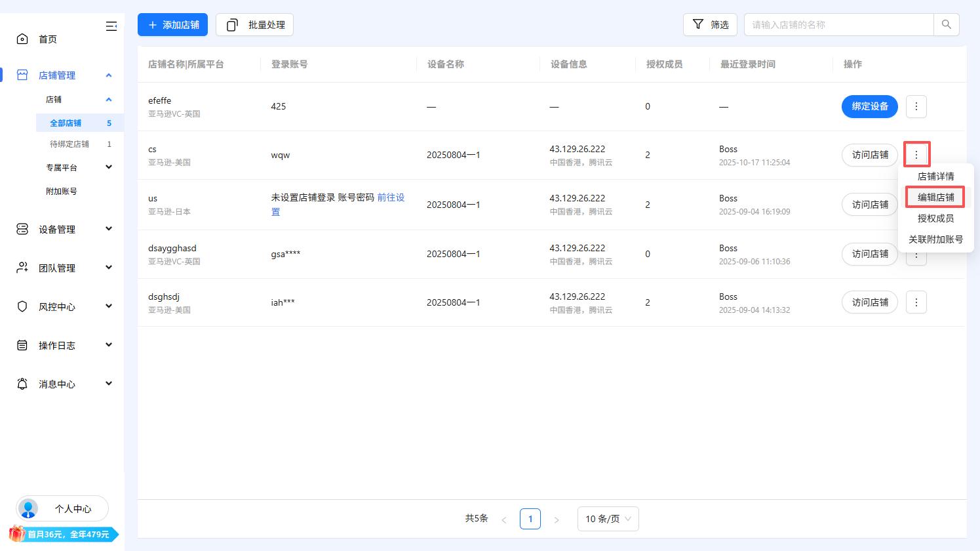Click in the store name search field
This screenshot has height=551, width=980.
pos(839,25)
